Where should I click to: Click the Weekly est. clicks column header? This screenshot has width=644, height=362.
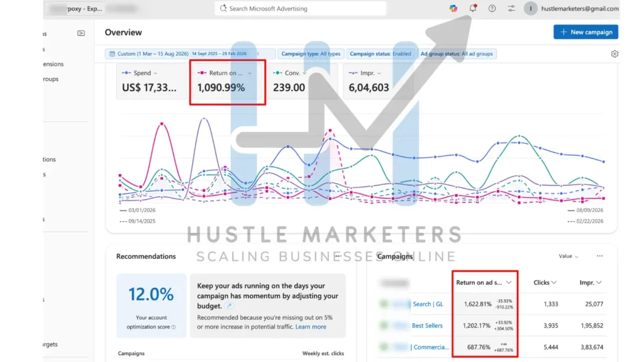(323, 353)
